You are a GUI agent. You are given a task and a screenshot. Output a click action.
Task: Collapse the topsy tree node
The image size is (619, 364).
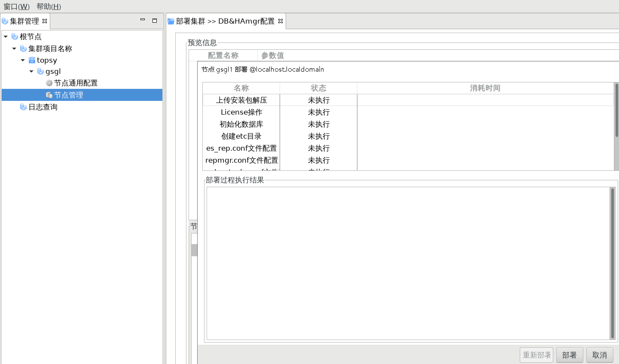pyautogui.click(x=23, y=60)
